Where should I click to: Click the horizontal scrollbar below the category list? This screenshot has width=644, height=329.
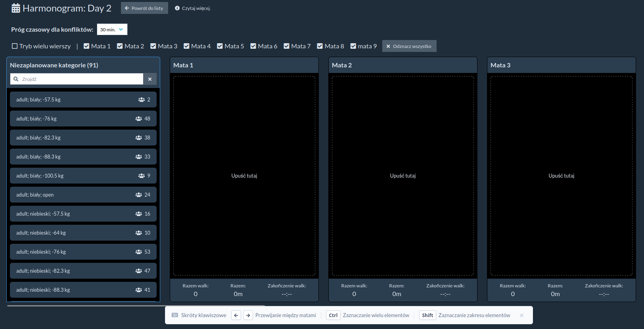[136, 306]
